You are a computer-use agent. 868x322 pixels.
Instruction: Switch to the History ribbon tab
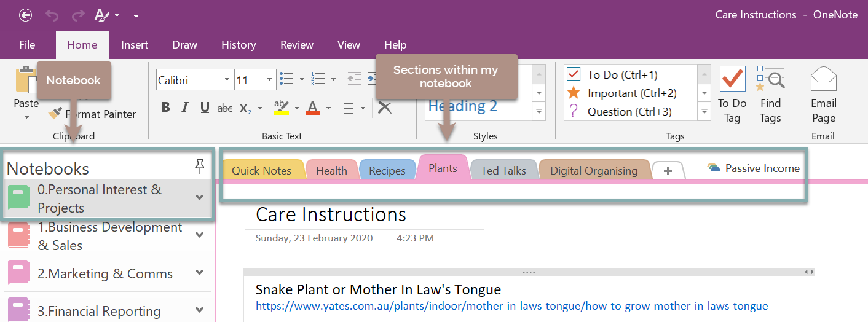coord(239,45)
